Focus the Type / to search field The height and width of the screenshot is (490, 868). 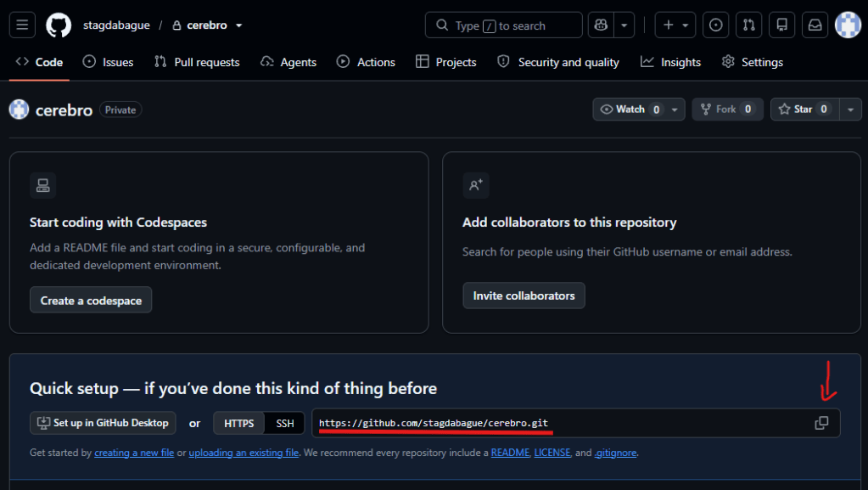click(x=503, y=25)
